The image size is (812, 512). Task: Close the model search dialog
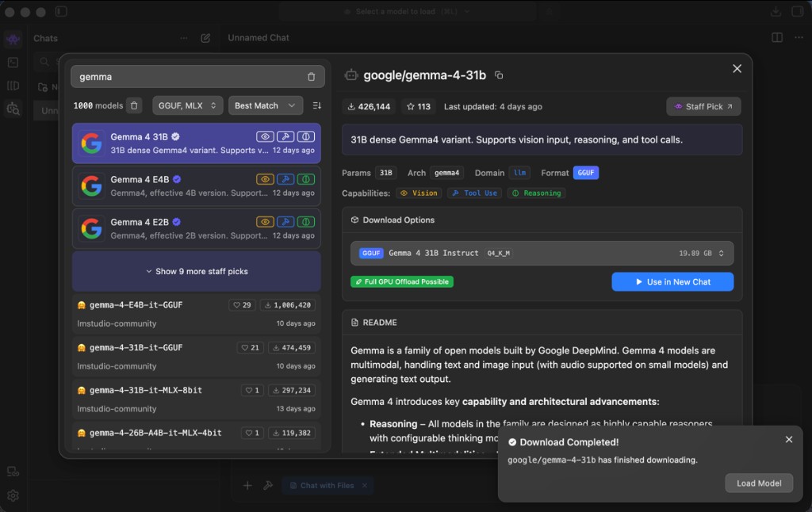(737, 69)
